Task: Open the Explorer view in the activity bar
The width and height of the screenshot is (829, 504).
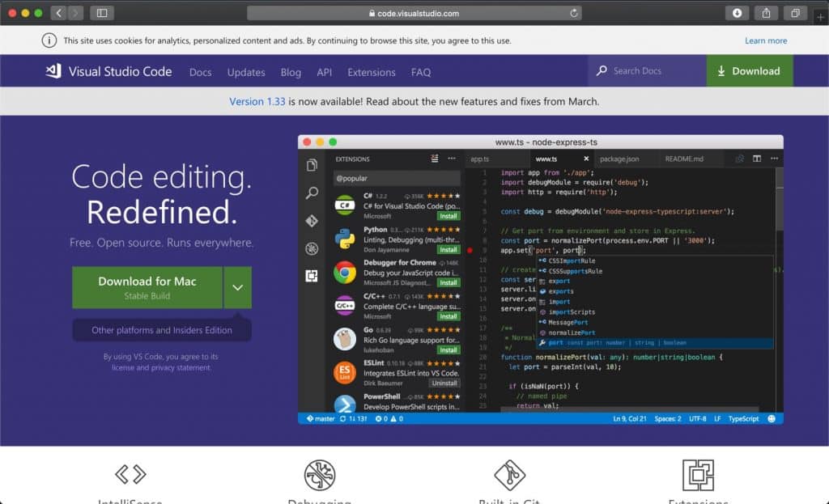Action: point(312,164)
